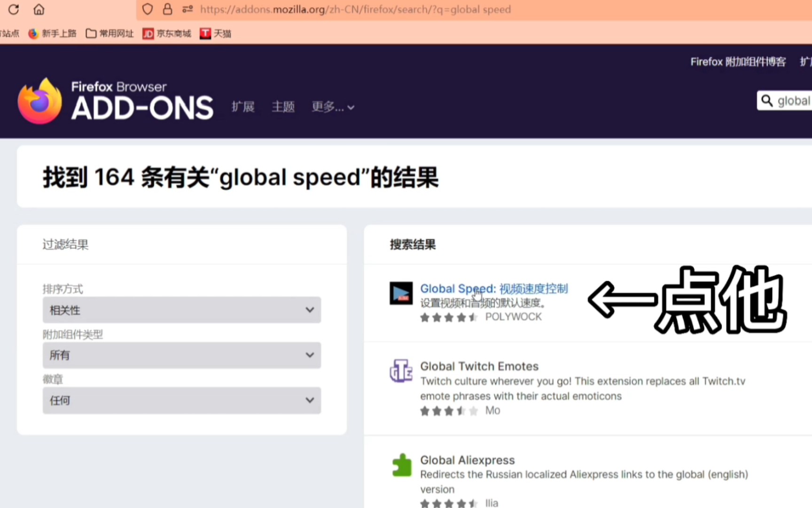
Task: Click the 找到 164 条 results heading
Action: click(241, 177)
